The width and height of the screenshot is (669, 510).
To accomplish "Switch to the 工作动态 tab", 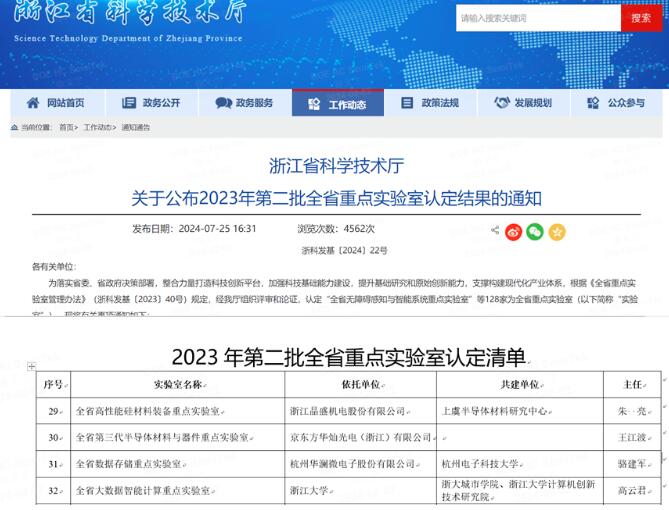I will 337,104.
